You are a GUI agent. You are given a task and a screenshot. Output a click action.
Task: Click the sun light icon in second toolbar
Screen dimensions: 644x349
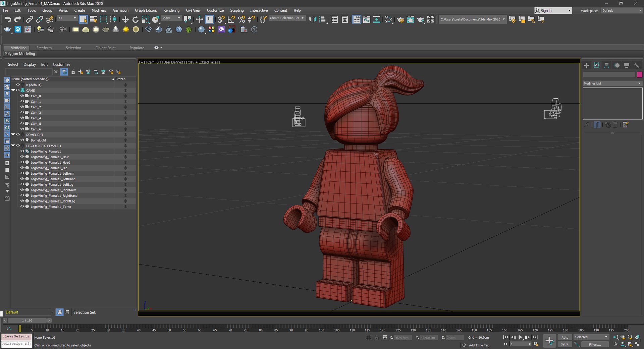[x=126, y=30]
